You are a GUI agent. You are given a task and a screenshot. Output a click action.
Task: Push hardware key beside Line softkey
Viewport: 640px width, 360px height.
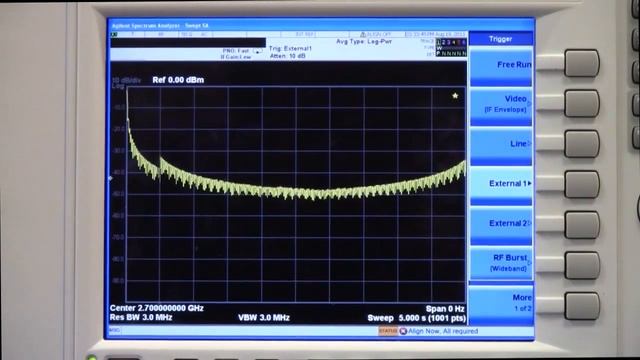click(x=582, y=144)
